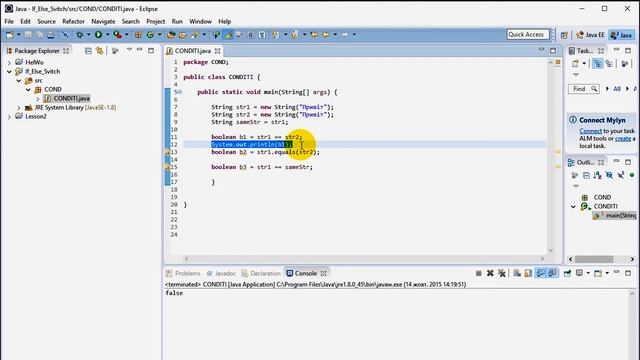Click the Connect link in Mylyn panel

591,131
